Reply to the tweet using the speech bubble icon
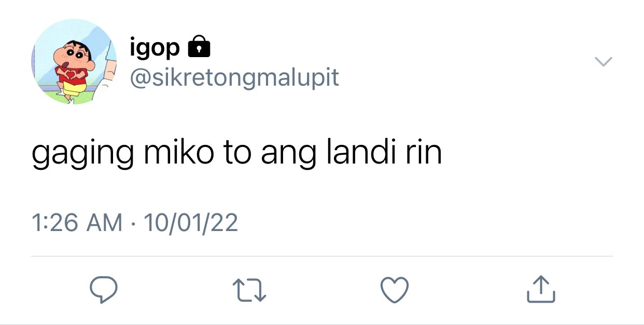 [x=104, y=290]
